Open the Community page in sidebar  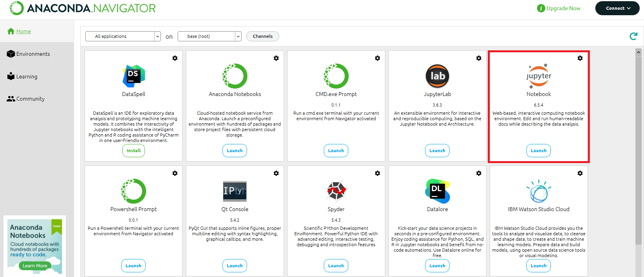point(30,99)
